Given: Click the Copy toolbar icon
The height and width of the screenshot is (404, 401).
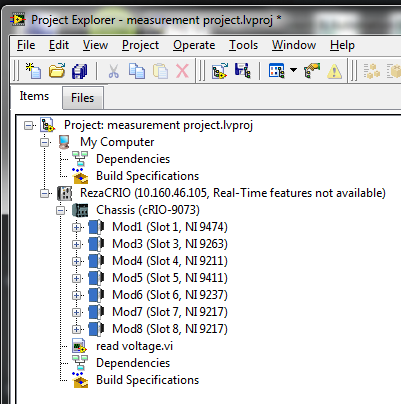Looking at the screenshot, I should 137,71.
